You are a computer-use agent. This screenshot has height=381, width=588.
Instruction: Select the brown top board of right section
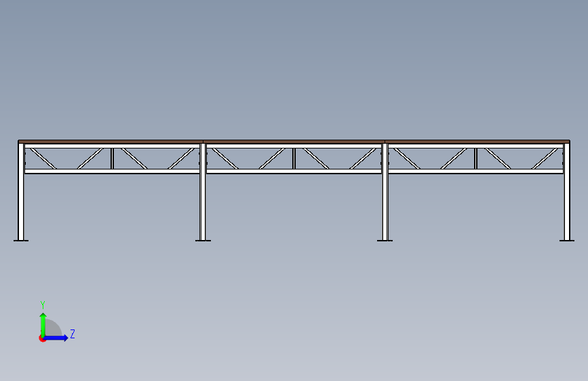[x=477, y=142]
